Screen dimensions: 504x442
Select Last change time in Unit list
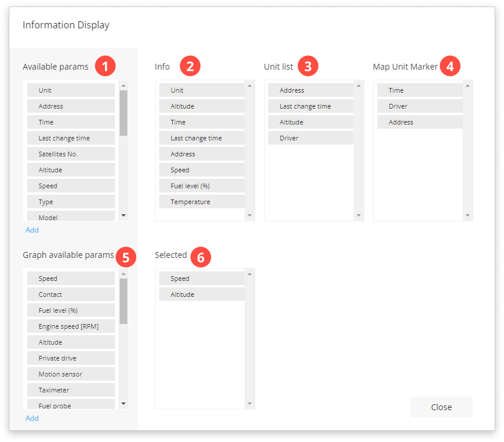(311, 106)
